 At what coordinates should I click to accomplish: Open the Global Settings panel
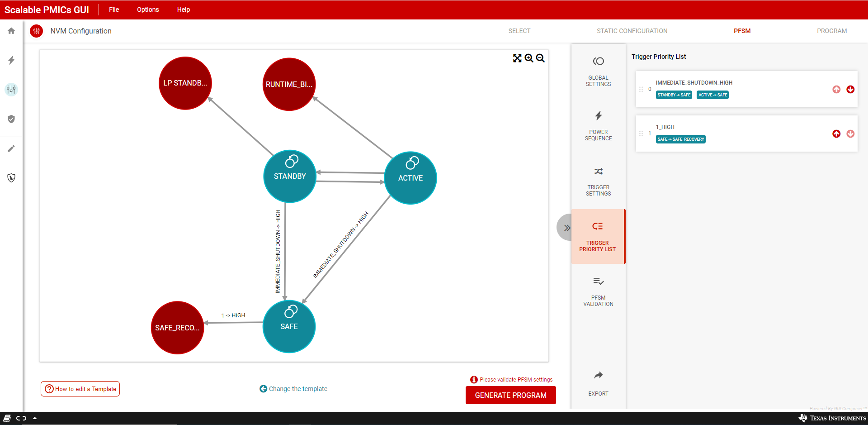(x=598, y=71)
